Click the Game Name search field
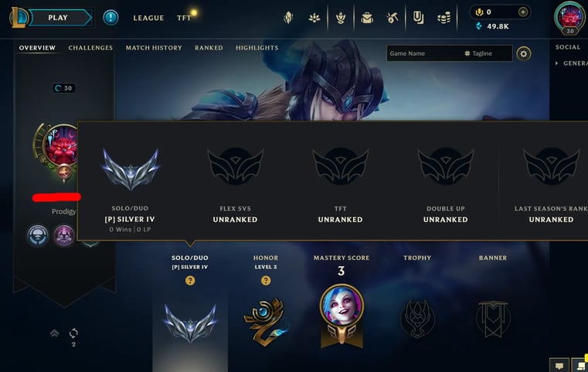 423,53
